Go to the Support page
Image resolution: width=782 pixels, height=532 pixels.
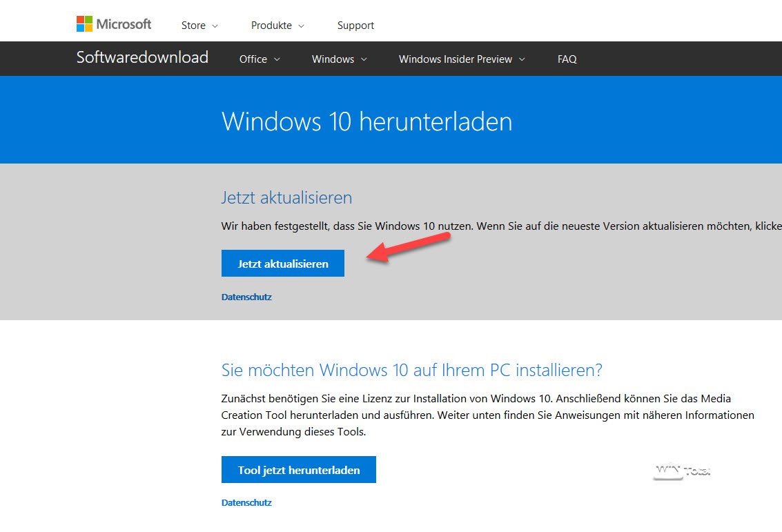click(355, 26)
